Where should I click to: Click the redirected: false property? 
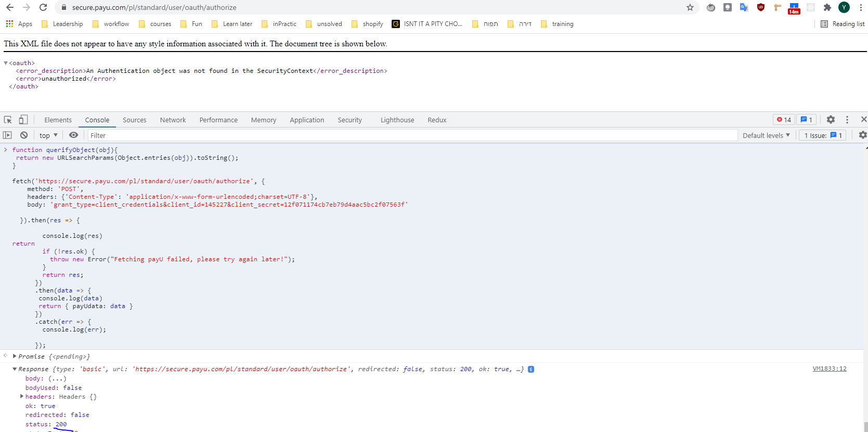[57, 415]
